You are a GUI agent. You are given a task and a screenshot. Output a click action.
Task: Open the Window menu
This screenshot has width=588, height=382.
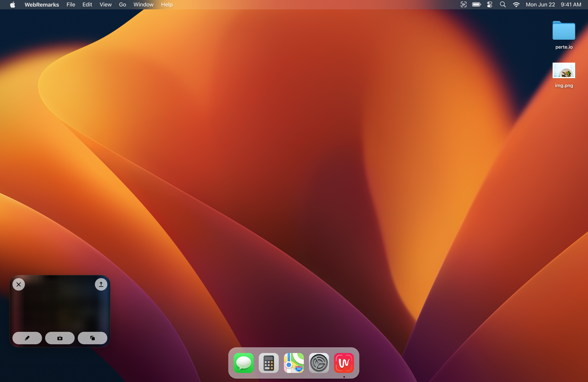pos(143,5)
